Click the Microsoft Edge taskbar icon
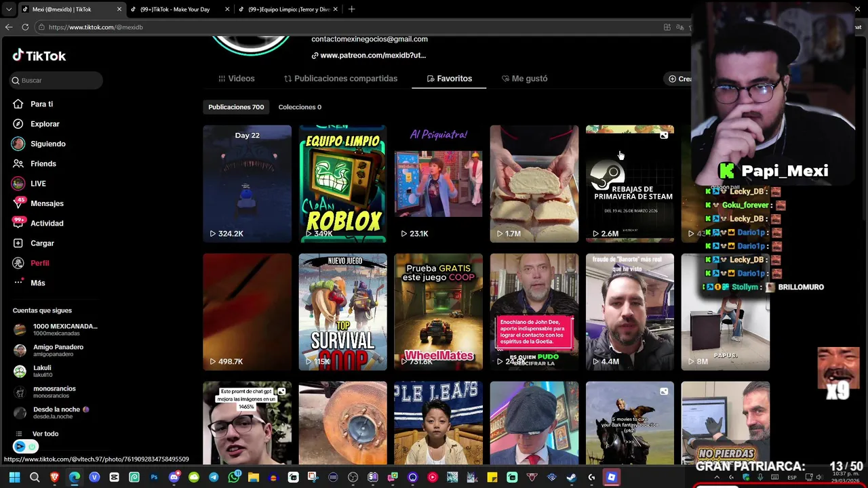The image size is (868, 488). coord(75,477)
